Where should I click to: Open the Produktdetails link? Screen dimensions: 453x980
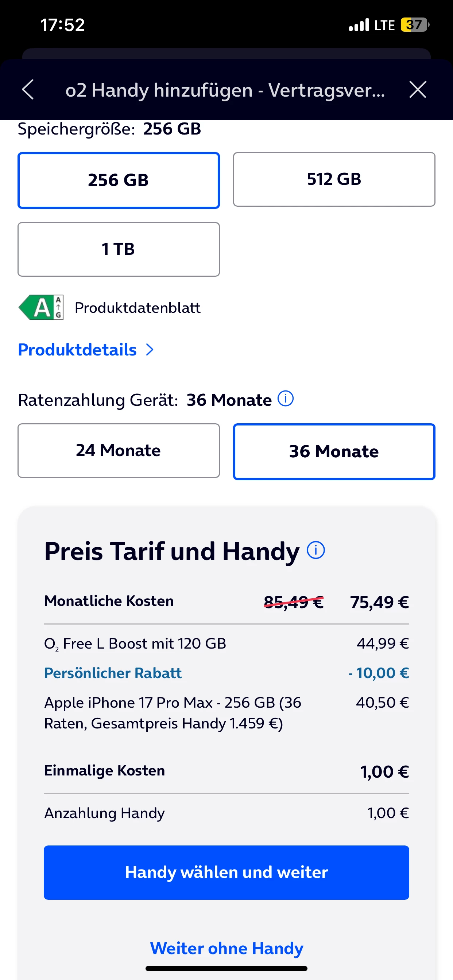click(77, 350)
